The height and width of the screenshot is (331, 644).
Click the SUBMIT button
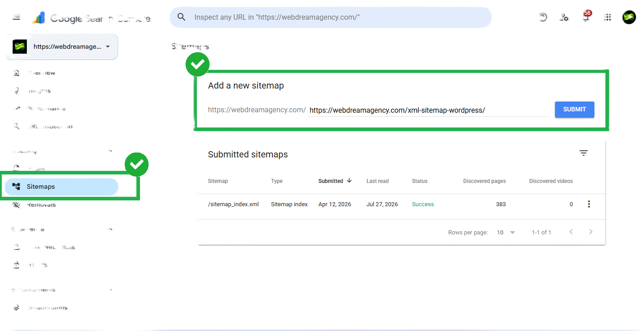575,110
